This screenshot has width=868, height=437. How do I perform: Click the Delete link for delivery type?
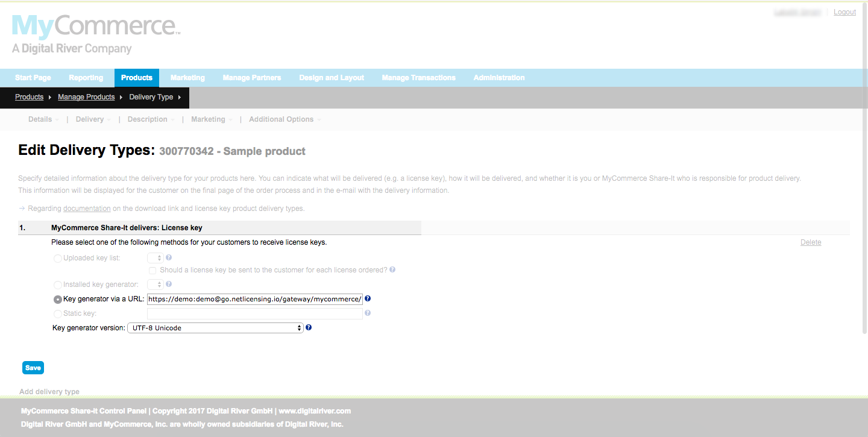click(811, 242)
